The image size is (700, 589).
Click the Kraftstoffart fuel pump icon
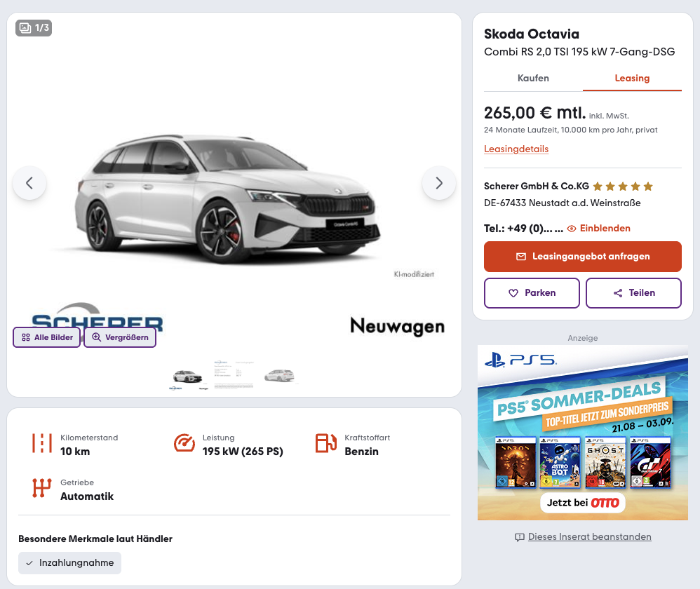(326, 443)
